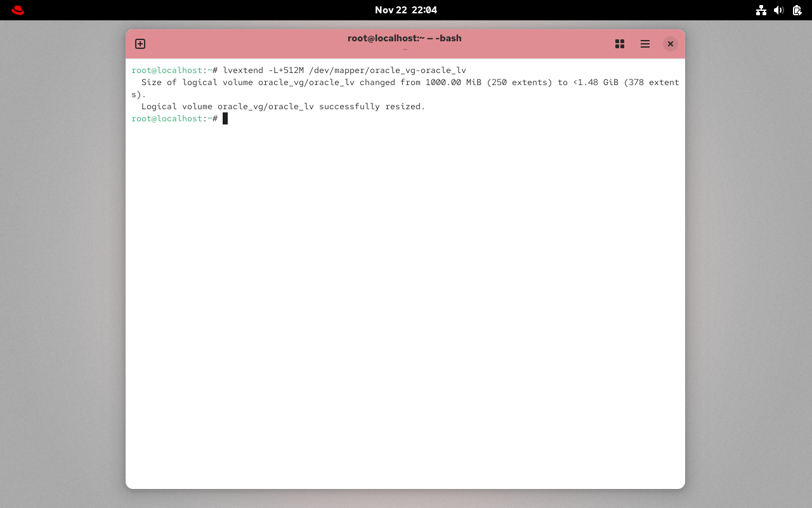This screenshot has height=508, width=812.
Task: Toggle the network tree indicator
Action: click(x=761, y=10)
